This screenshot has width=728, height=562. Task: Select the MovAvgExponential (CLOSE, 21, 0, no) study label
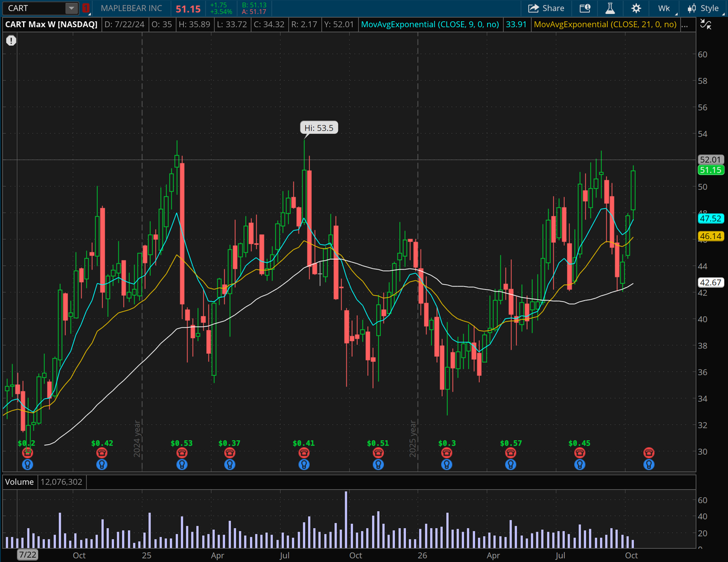pyautogui.click(x=604, y=24)
